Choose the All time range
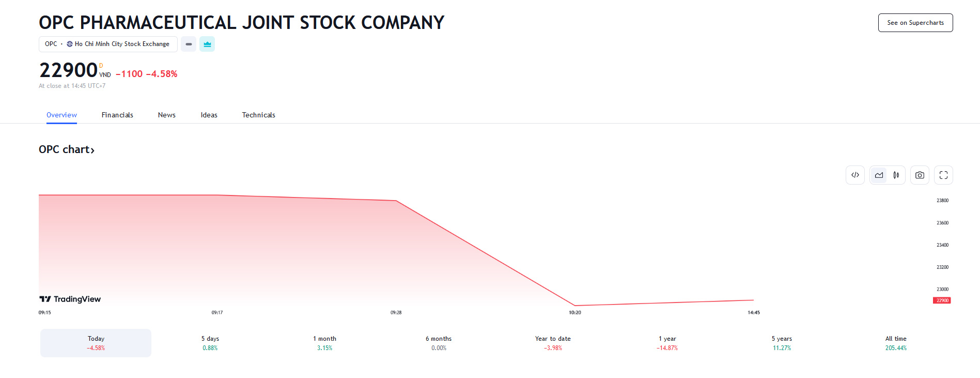The image size is (980, 378). [896, 343]
